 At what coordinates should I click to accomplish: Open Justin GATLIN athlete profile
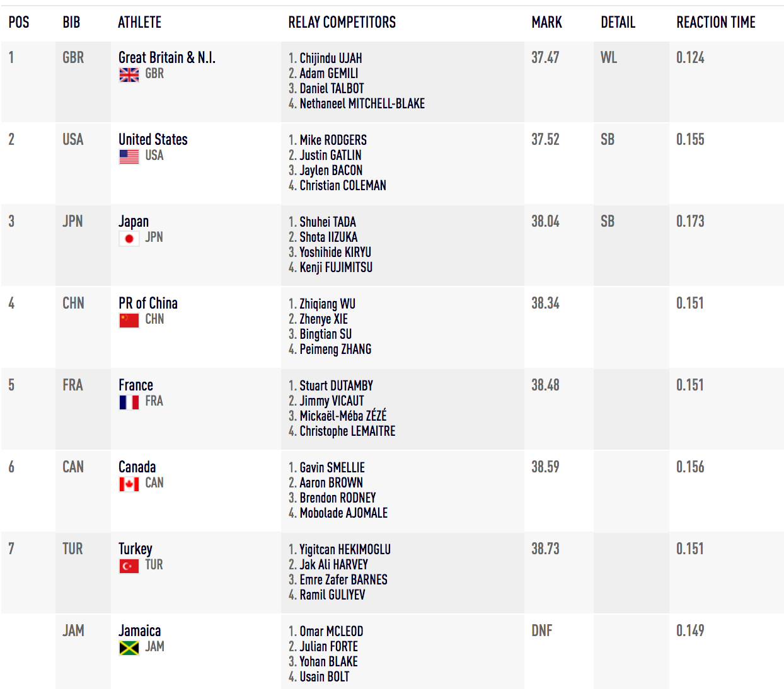click(330, 156)
